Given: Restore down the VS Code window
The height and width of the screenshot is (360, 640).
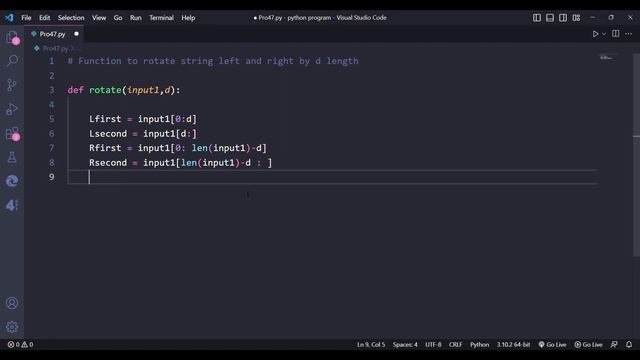Looking at the screenshot, I should point(611,18).
